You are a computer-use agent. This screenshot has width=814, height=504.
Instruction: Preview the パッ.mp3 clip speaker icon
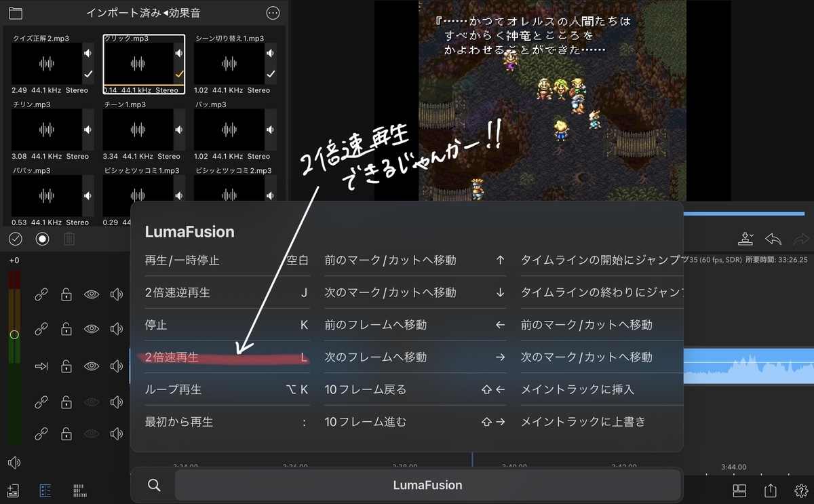tap(270, 130)
